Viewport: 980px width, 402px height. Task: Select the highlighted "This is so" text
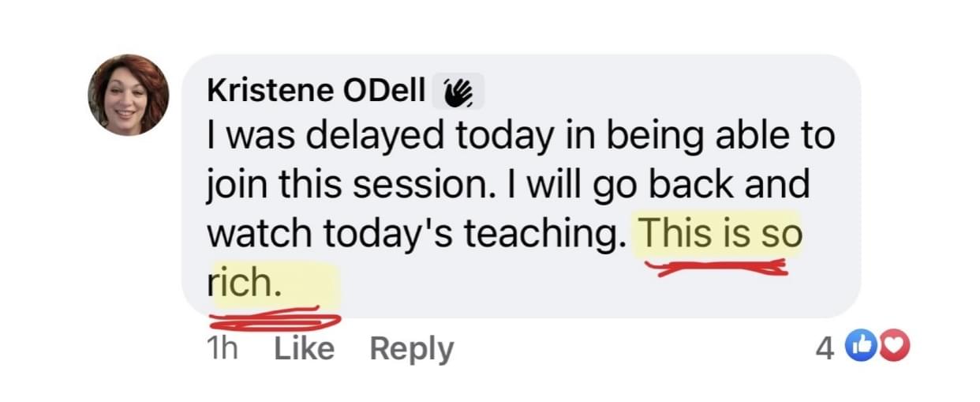point(720,234)
